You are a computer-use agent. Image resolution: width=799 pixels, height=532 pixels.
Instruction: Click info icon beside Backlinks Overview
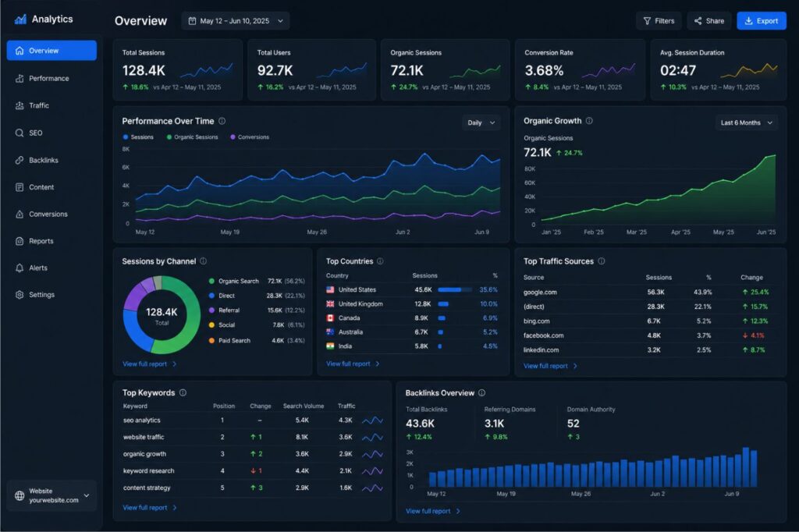482,393
